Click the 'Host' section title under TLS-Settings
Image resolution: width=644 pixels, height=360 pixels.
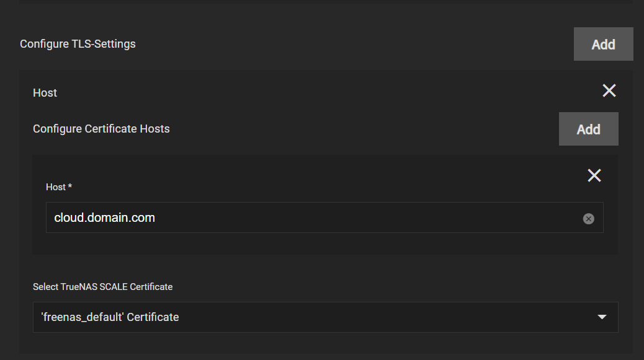[x=45, y=93]
